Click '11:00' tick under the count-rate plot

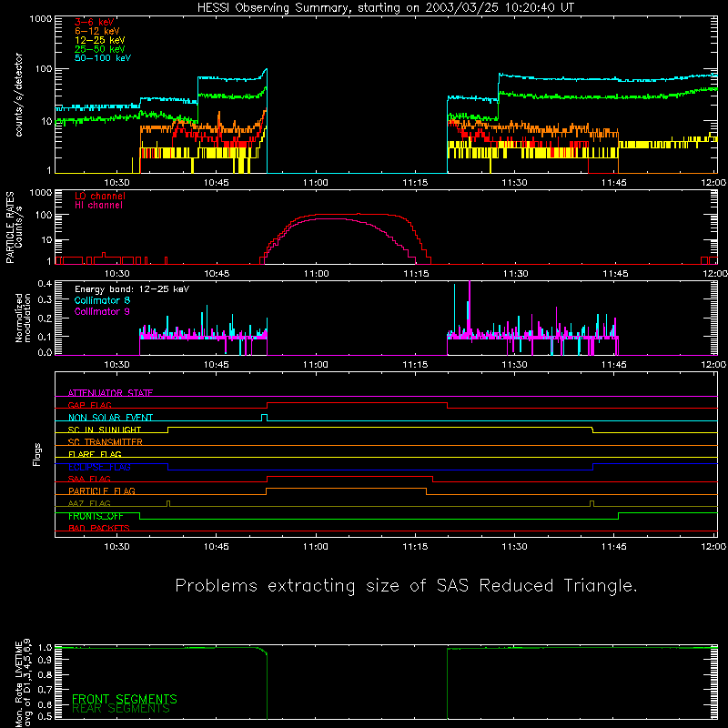point(316,183)
